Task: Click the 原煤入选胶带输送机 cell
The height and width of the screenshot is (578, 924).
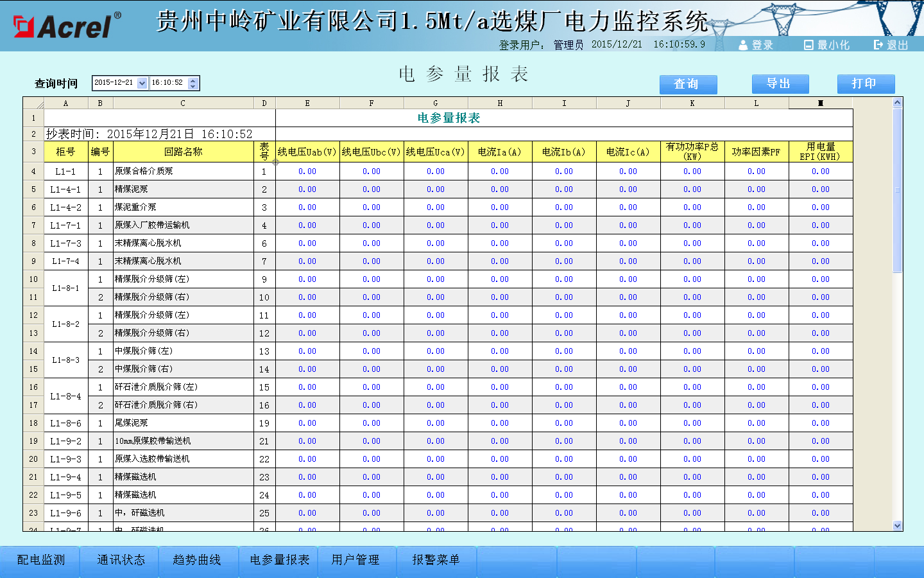Action: click(183, 459)
